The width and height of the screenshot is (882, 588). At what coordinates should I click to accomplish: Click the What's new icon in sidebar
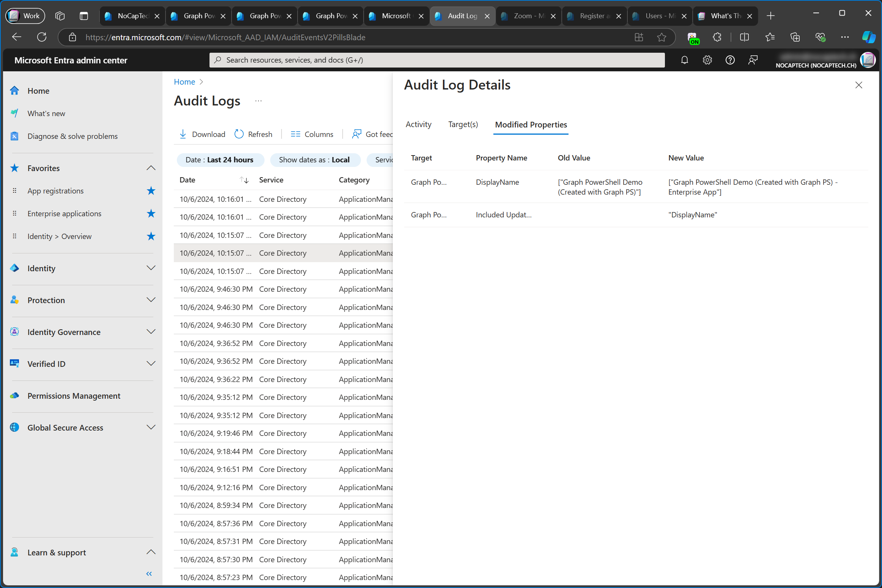[x=14, y=113]
